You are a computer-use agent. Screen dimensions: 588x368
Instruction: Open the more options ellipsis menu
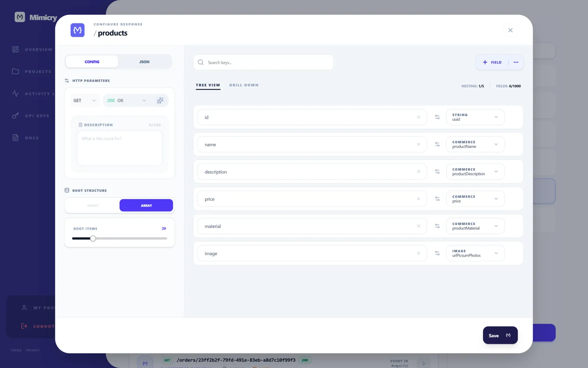pyautogui.click(x=516, y=62)
